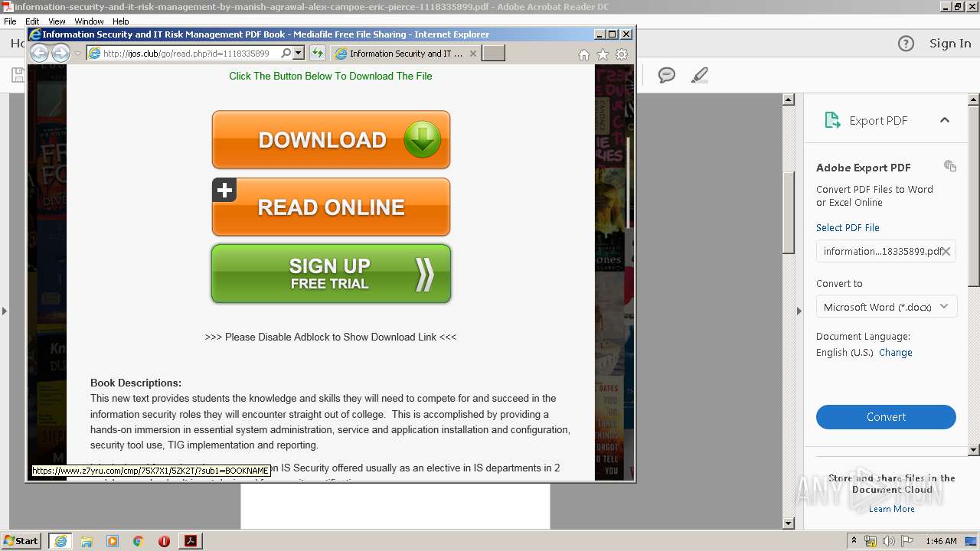The height and width of the screenshot is (551, 980).
Task: Open the Acrobat File menu
Action: pyautogui.click(x=10, y=21)
